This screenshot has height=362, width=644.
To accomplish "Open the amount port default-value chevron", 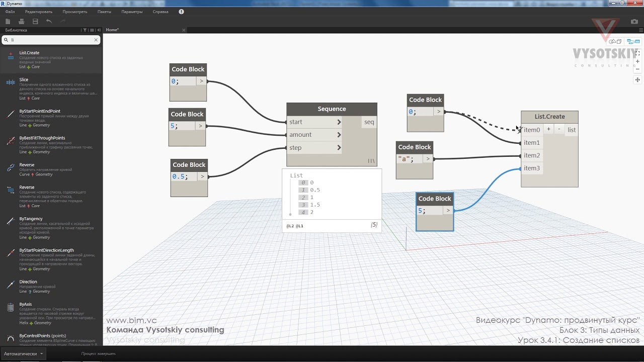I will pyautogui.click(x=339, y=135).
